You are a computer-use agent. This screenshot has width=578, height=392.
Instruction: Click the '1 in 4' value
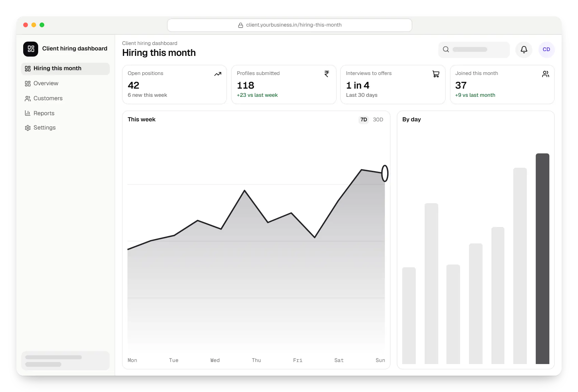point(358,85)
